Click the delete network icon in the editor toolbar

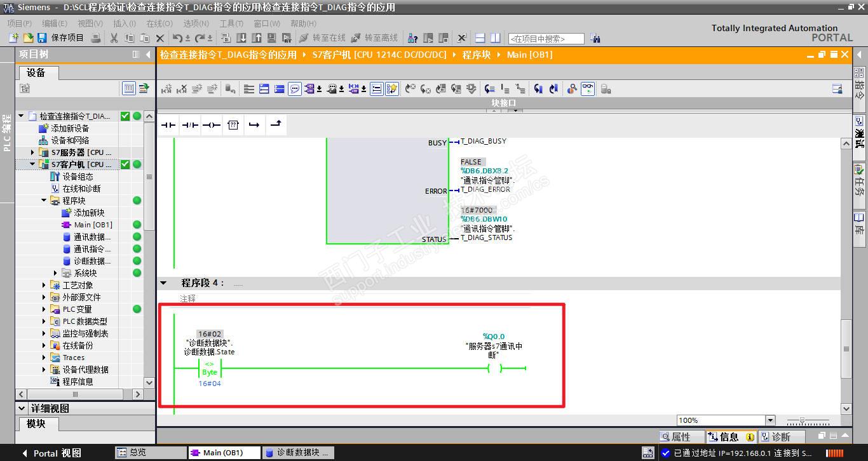182,89
